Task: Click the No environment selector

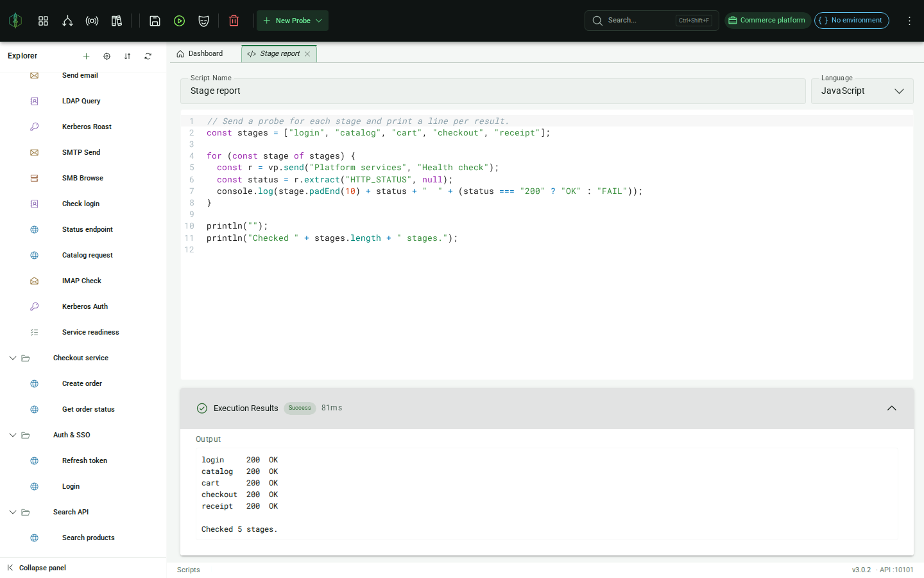Action: point(851,21)
